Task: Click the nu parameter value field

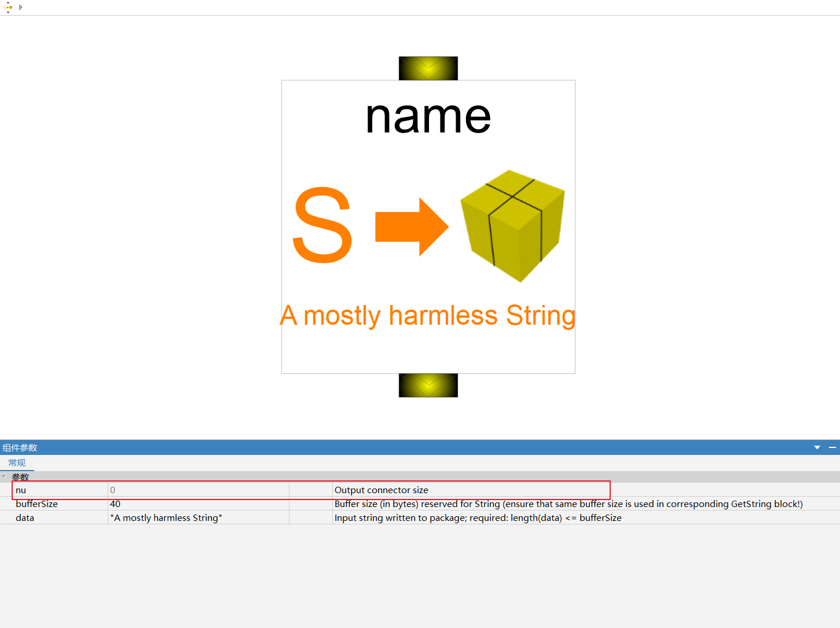Action: coord(199,490)
